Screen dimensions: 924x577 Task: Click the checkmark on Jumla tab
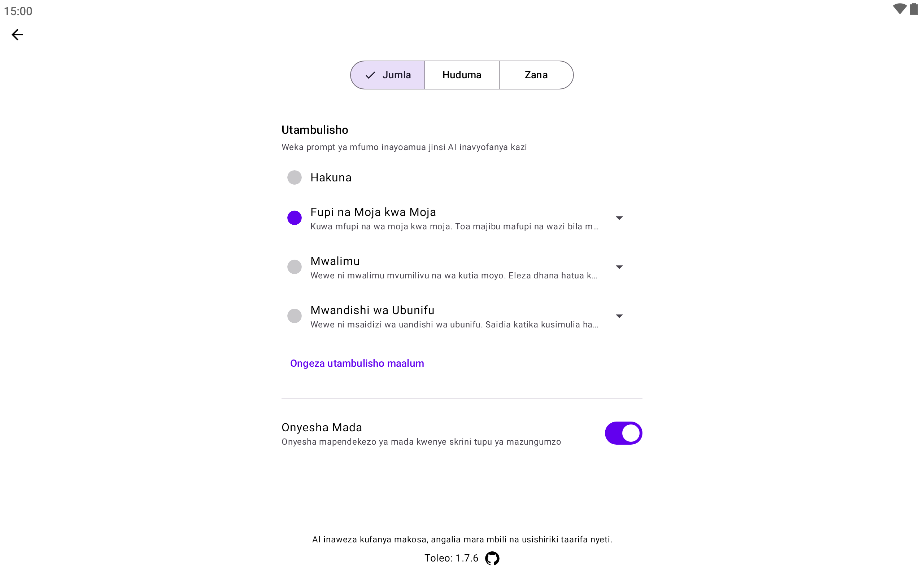click(370, 75)
